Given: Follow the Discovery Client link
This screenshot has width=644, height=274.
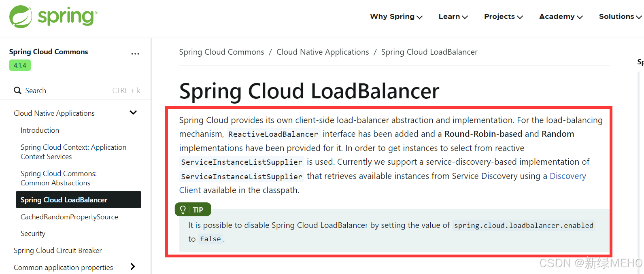Looking at the screenshot, I should click(567, 176).
